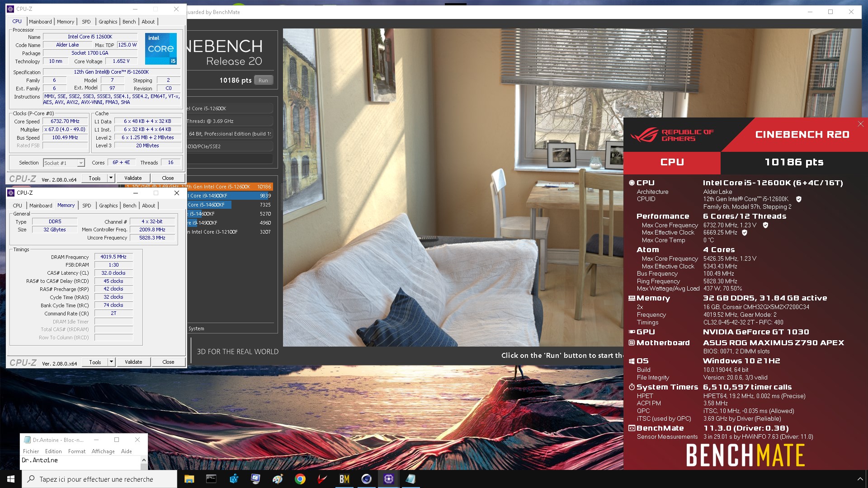Switch to CPU tab in lower CPU-Z window
Viewport: 868px width, 488px height.
(18, 206)
